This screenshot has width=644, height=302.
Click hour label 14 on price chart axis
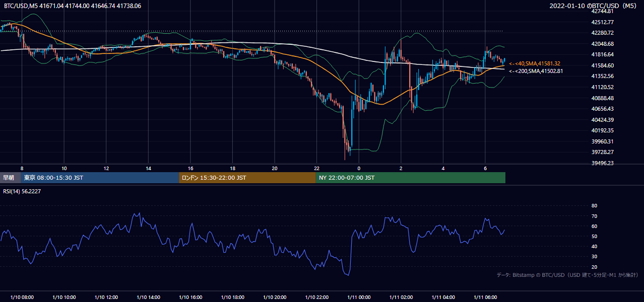[148, 168]
